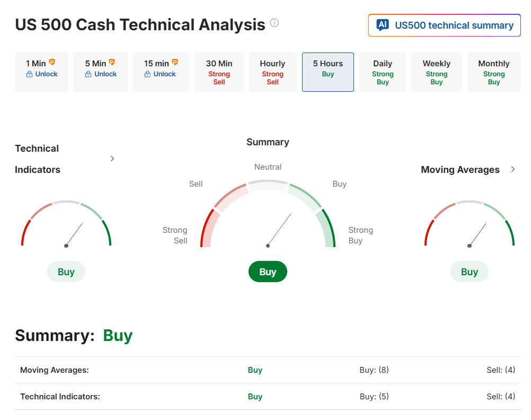
Task: Switch to the 30 Min timeframe tab
Action: coord(219,72)
